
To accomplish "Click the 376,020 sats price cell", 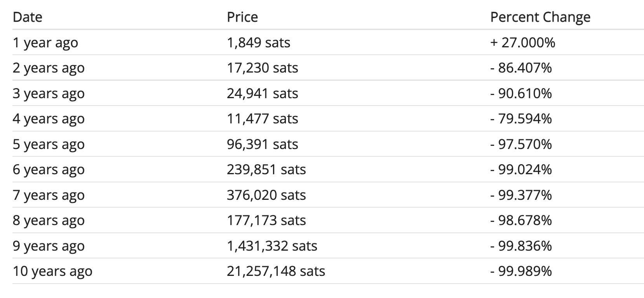I will [x=266, y=195].
